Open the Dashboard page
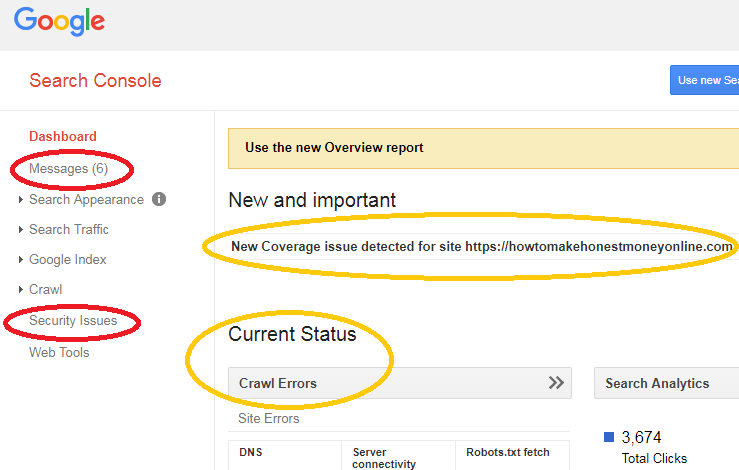This screenshot has width=739, height=470. pos(63,136)
